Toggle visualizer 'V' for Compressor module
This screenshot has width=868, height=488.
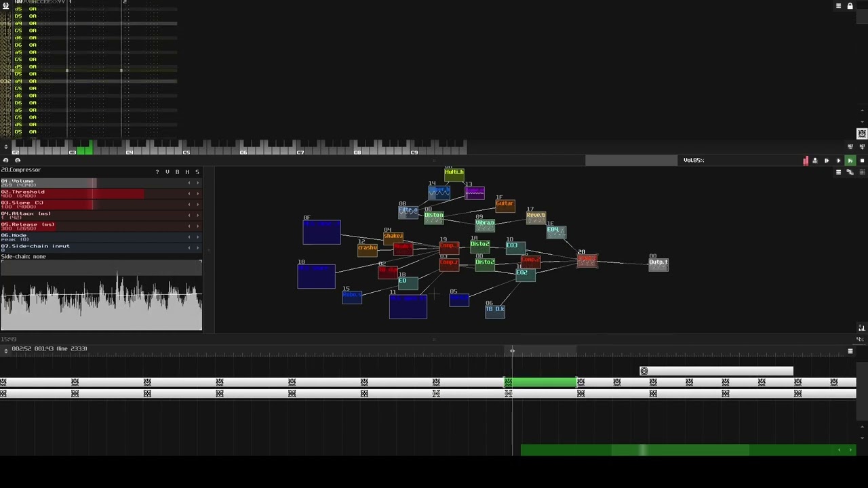(x=167, y=172)
